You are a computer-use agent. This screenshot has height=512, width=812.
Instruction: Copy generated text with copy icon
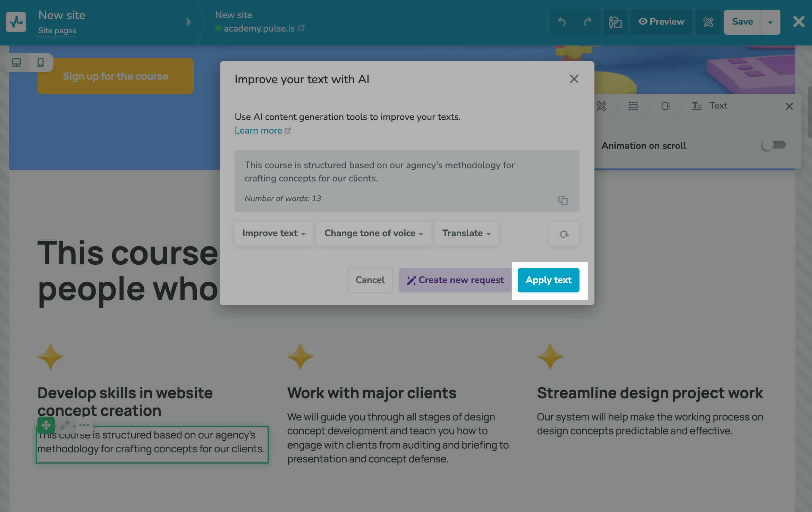click(563, 200)
